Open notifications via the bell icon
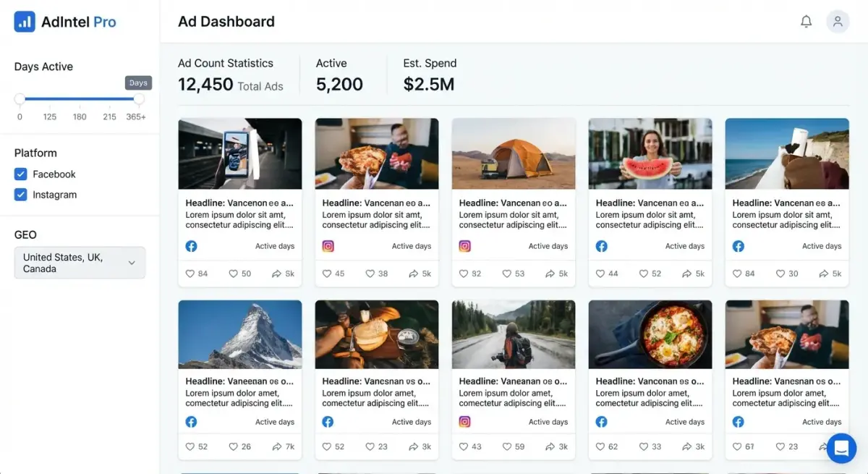The width and height of the screenshot is (868, 474). [807, 21]
